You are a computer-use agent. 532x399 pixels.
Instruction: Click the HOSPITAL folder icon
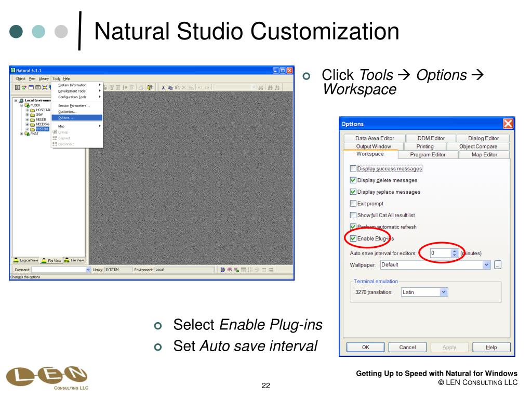(x=33, y=110)
